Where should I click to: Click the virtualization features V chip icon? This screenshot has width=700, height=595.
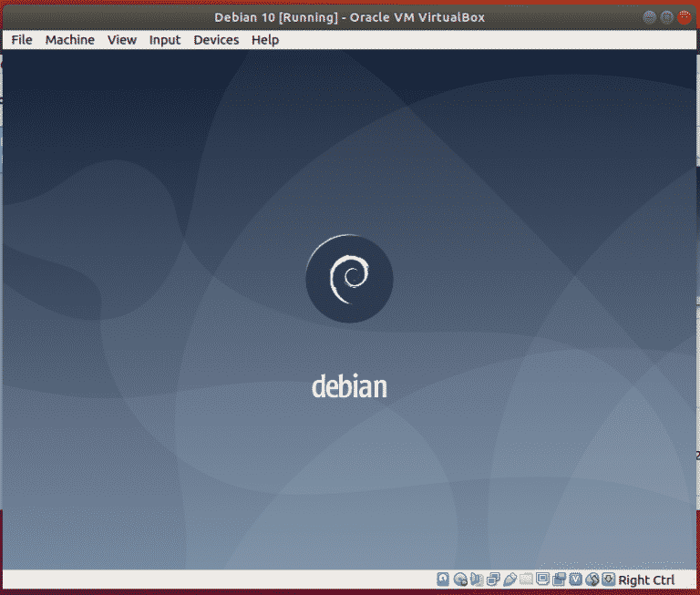click(575, 580)
